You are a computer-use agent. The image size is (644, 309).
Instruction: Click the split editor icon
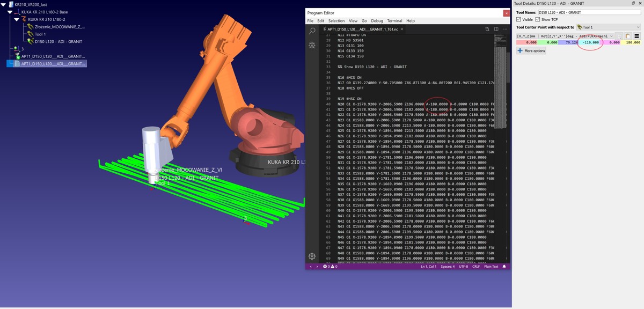(x=496, y=29)
